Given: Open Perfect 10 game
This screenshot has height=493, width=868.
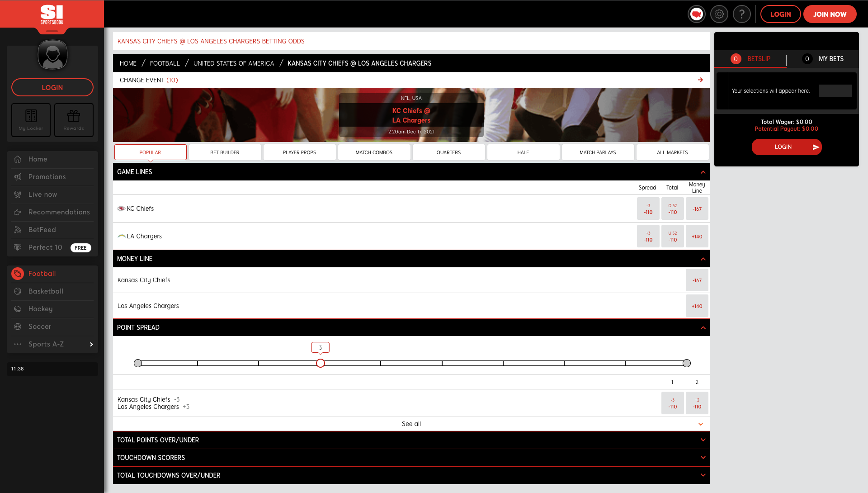Looking at the screenshot, I should tap(52, 247).
